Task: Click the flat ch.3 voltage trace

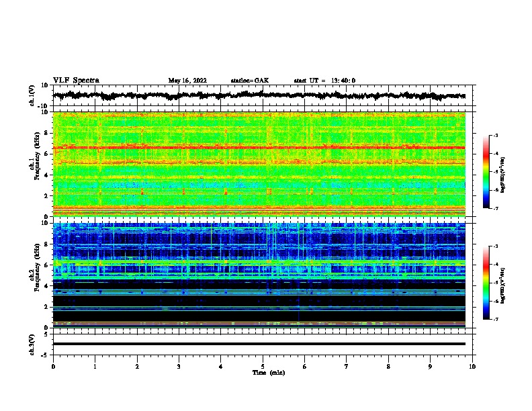Action: click(x=259, y=344)
